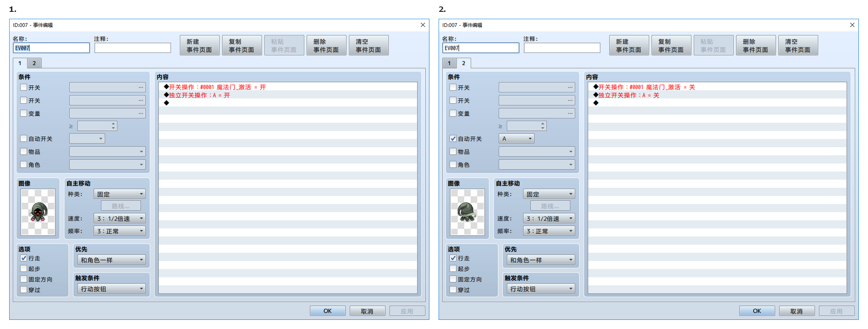Uncheck the 自动开关 checkbox in window 2
This screenshot has width=868, height=329.
tap(453, 138)
